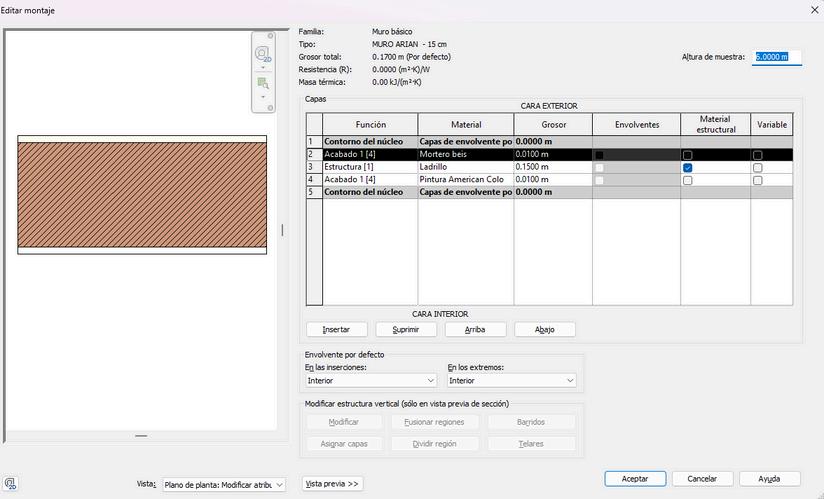Click the brick hatch wall preview

tap(142, 195)
